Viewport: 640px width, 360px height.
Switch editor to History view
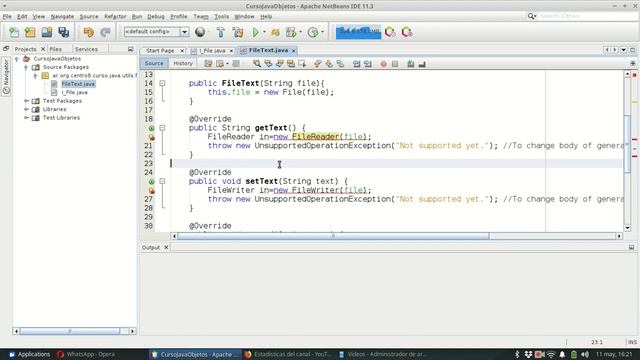[183, 63]
